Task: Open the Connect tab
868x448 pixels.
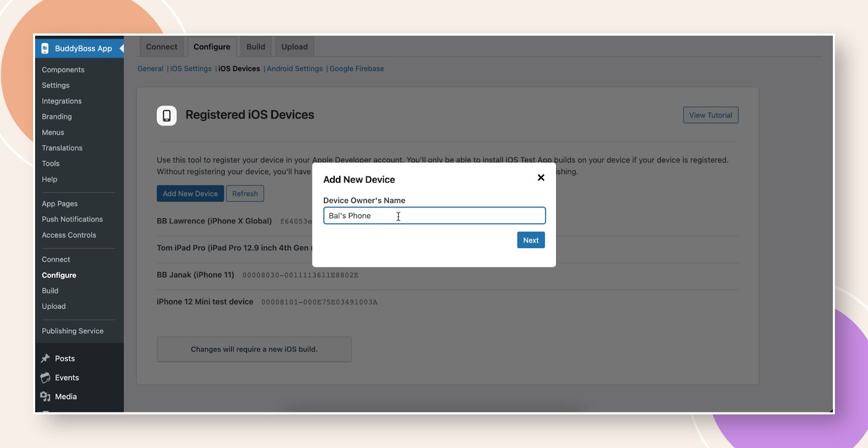Action: pos(162,47)
